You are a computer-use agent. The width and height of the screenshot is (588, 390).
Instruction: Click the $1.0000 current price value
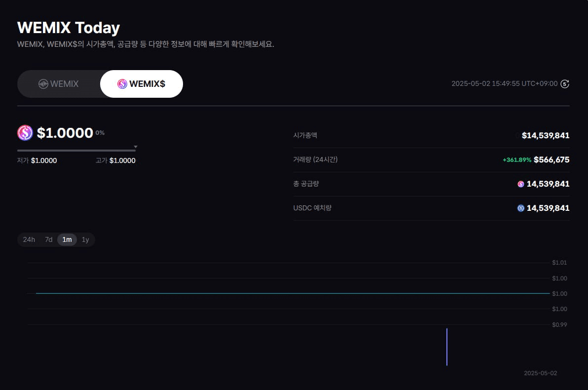65,133
